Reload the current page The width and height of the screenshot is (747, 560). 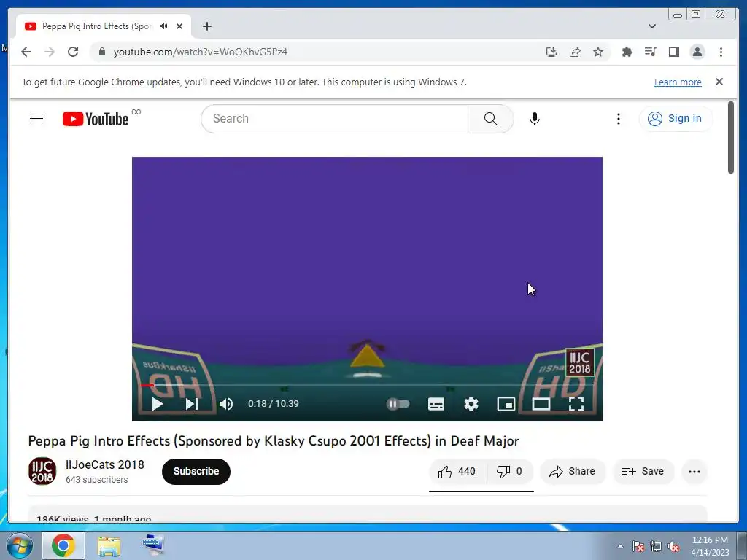point(73,52)
